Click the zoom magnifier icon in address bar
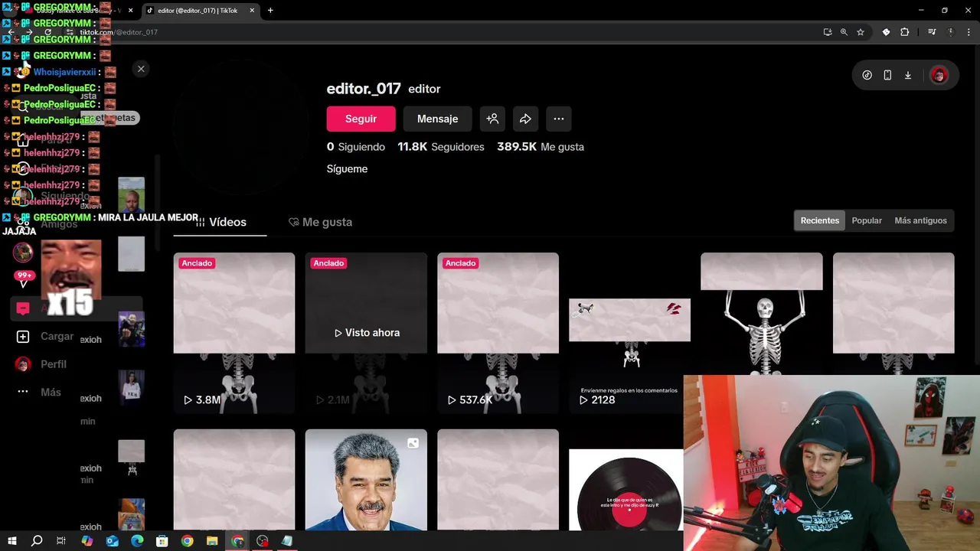 click(844, 32)
